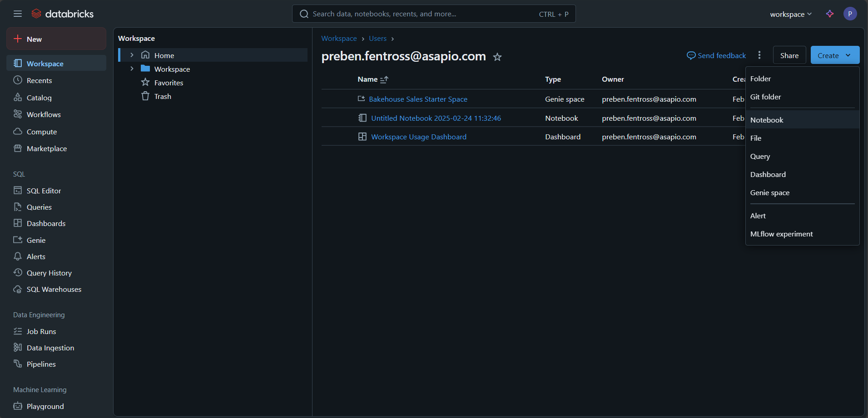This screenshot has height=418, width=868.
Task: Choose Dashboard in the Create menu
Action: [x=802, y=174]
